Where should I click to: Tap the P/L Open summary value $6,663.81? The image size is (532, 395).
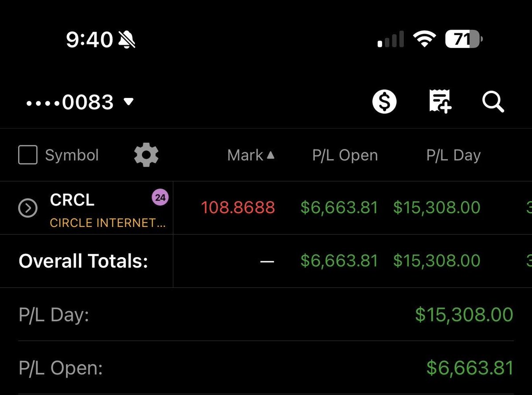[x=469, y=368]
